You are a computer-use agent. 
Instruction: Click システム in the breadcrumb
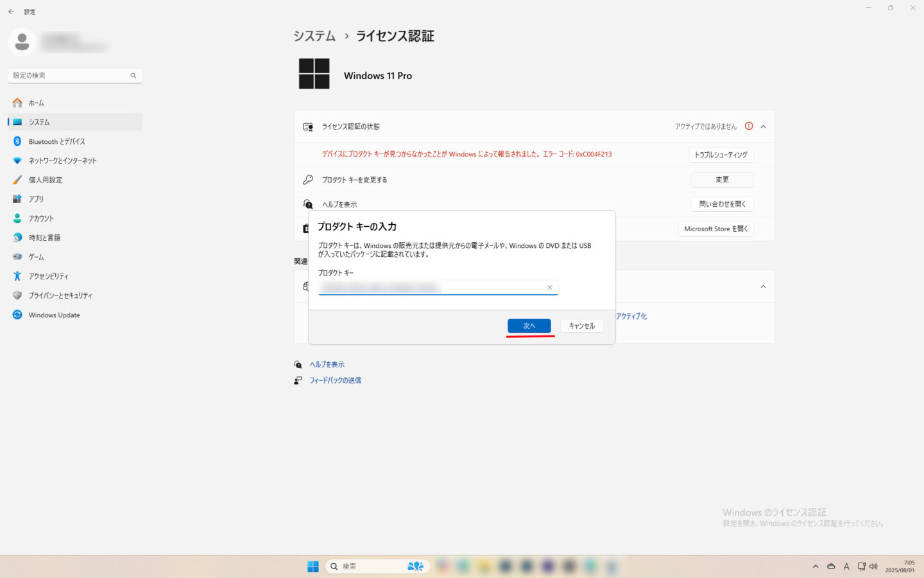point(314,36)
